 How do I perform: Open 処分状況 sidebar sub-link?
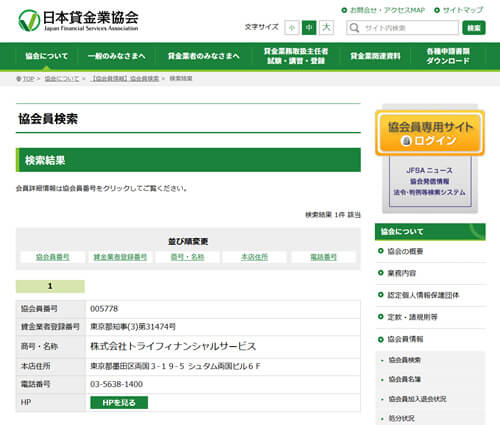[x=401, y=419]
